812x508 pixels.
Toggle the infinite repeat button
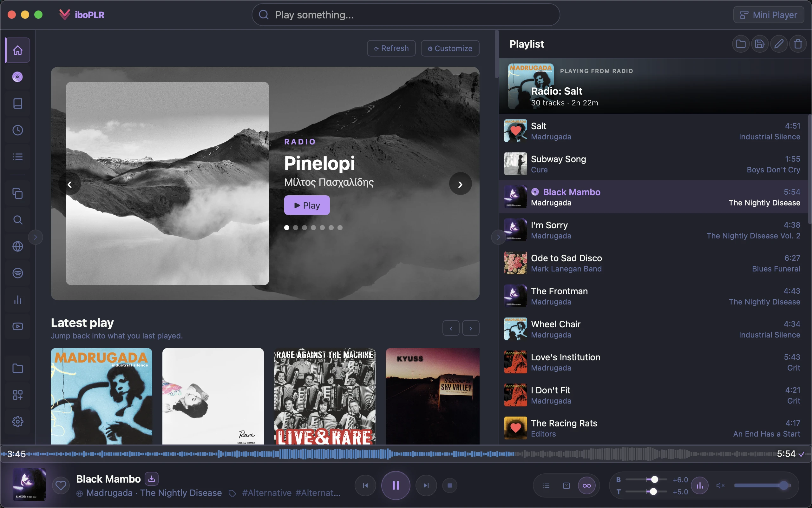(586, 485)
